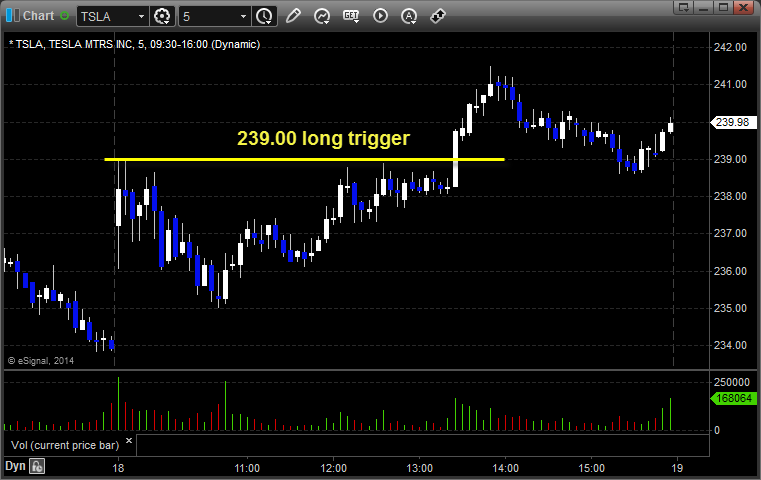This screenshot has height=480, width=761.
Task: Open the GET tools menu
Action: tap(351, 16)
